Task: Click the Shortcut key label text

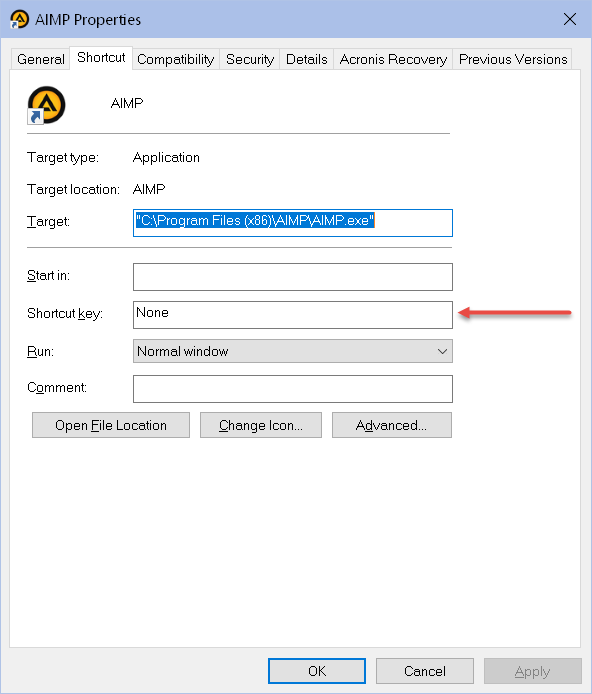Action: tap(65, 313)
